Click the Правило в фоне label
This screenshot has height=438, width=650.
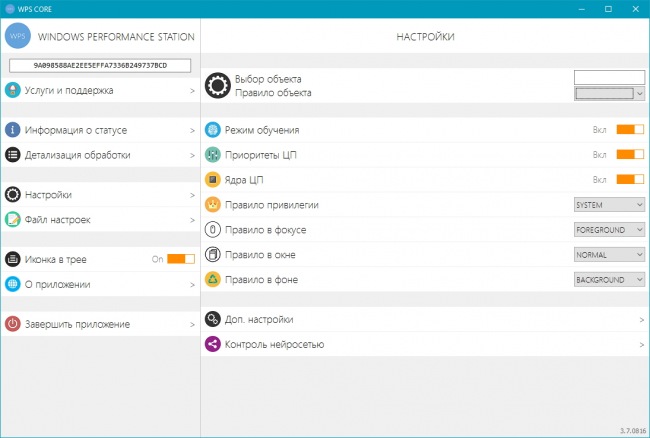point(261,280)
